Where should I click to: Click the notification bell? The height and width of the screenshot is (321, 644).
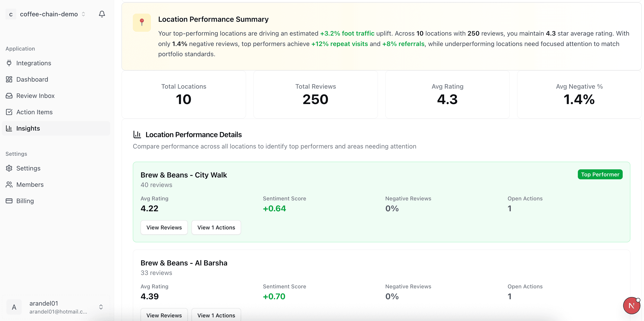click(x=102, y=14)
